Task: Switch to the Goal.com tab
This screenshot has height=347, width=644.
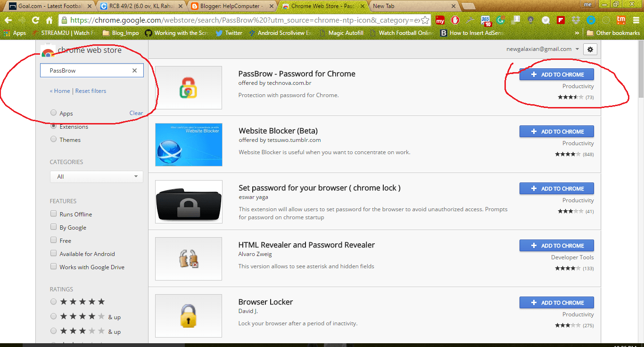Action: tap(48, 6)
